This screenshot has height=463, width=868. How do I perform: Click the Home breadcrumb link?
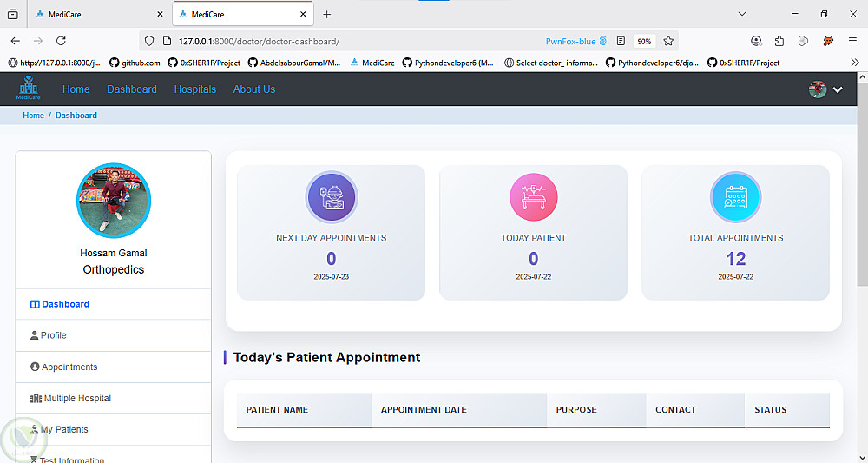[33, 116]
